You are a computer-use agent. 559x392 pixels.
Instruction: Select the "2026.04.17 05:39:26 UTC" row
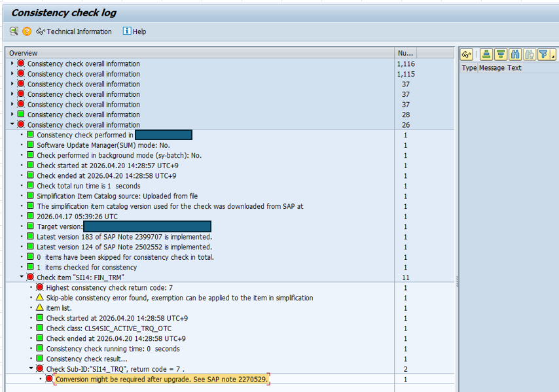click(x=77, y=217)
